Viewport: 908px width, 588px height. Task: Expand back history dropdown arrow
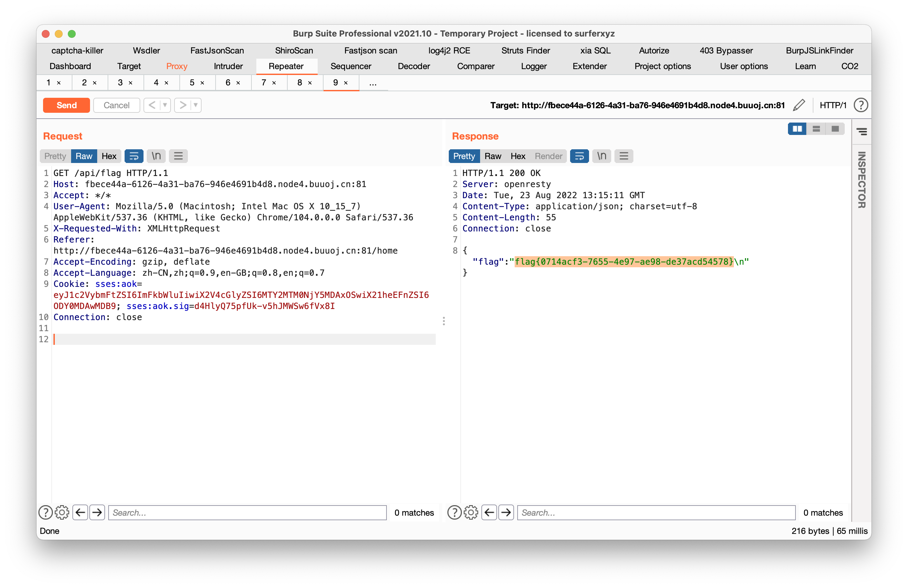coord(165,105)
